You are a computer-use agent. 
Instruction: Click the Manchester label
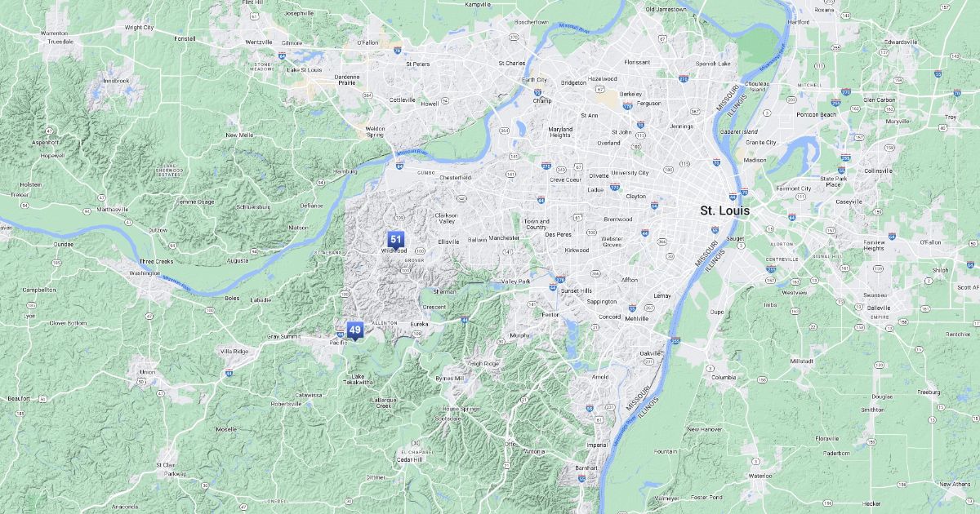pos(504,237)
